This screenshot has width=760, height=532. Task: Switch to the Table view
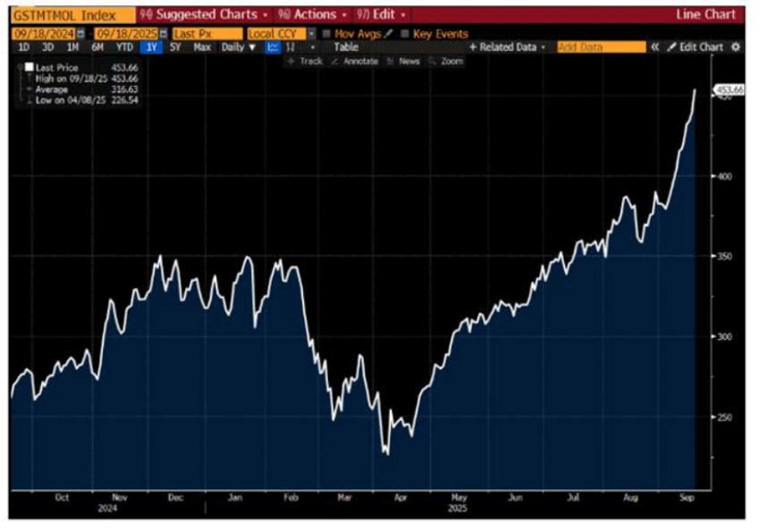point(346,47)
